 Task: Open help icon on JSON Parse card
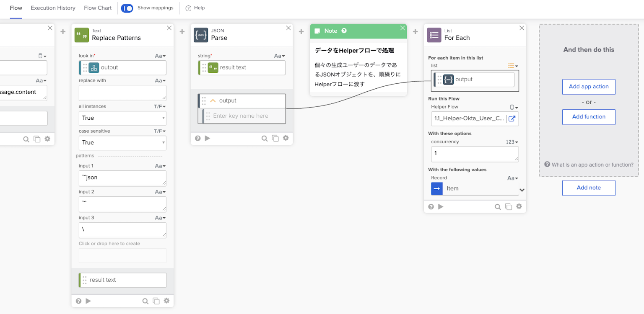click(198, 138)
